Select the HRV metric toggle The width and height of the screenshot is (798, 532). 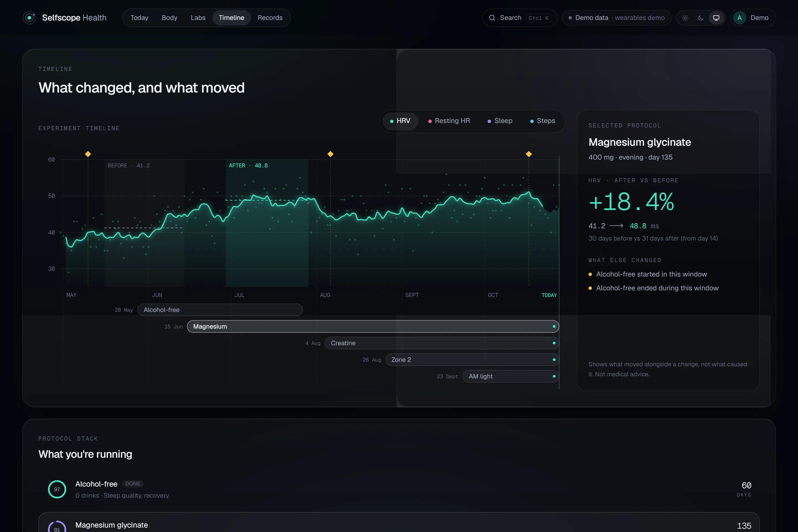400,121
